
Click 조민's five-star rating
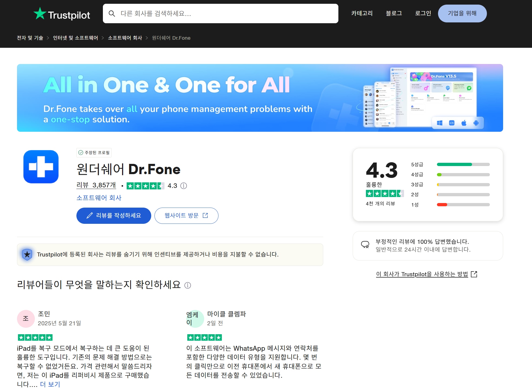[35, 337]
